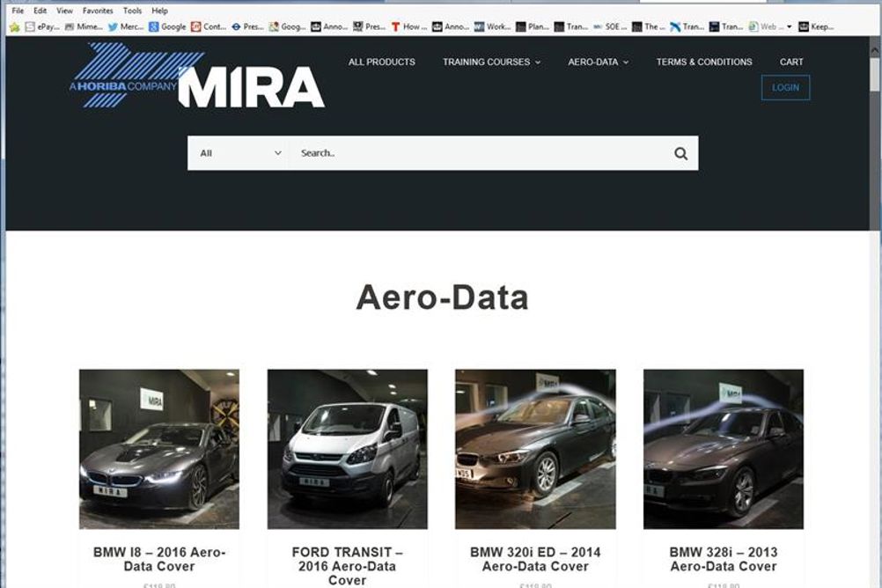Open the Work... favorite shortcut
This screenshot has height=588, width=882.
point(492,26)
